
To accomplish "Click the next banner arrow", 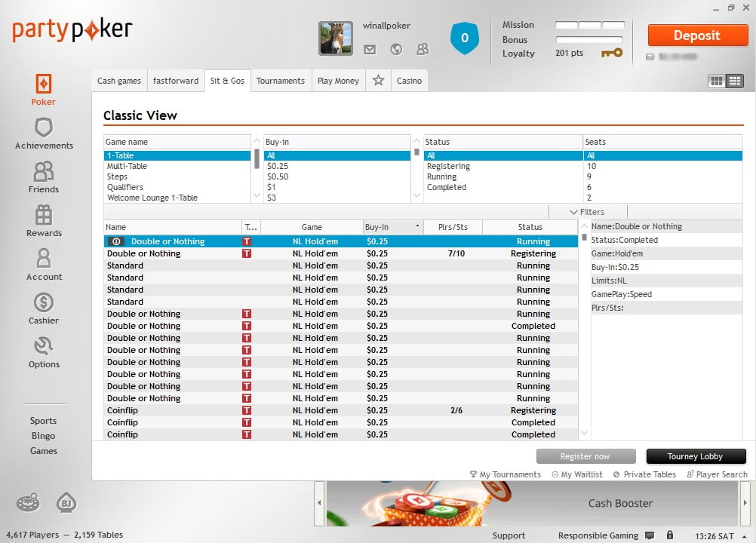I will click(x=745, y=503).
